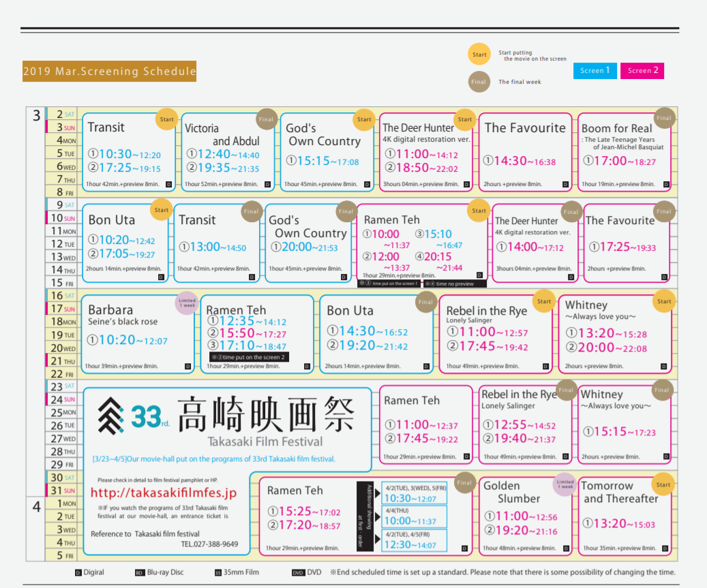Click the 14:30~16:38 The Favourite showtime
Image resolution: width=707 pixels, height=588 pixels.
click(519, 161)
